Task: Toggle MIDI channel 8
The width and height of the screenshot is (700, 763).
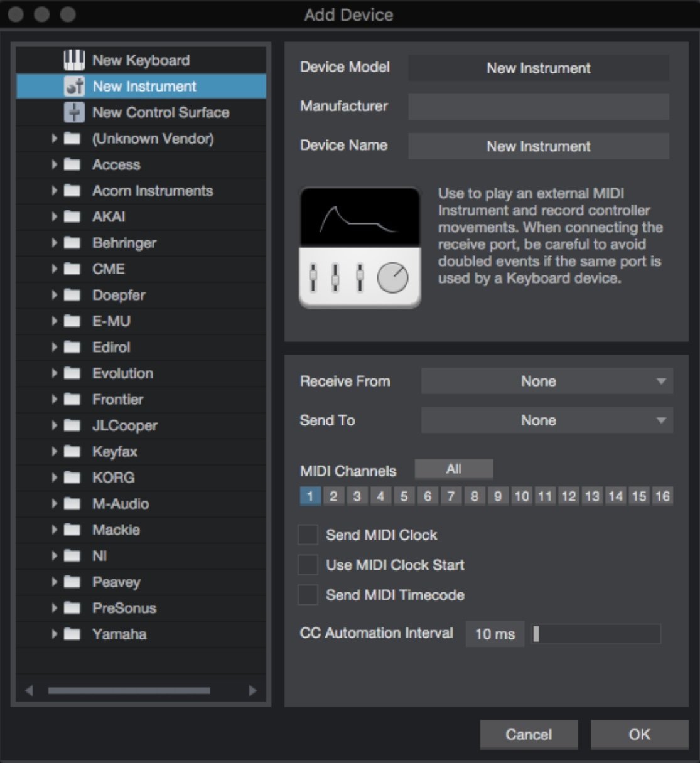Action: click(475, 496)
